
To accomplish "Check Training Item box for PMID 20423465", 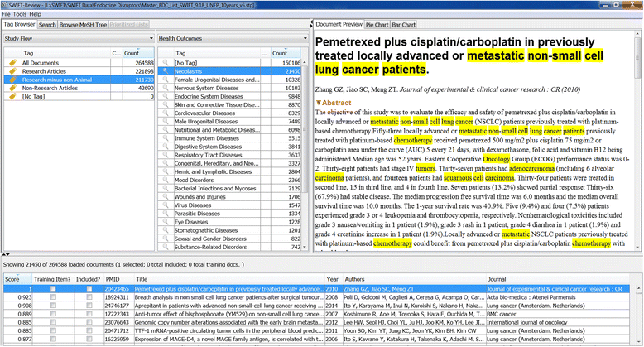I will (53, 288).
